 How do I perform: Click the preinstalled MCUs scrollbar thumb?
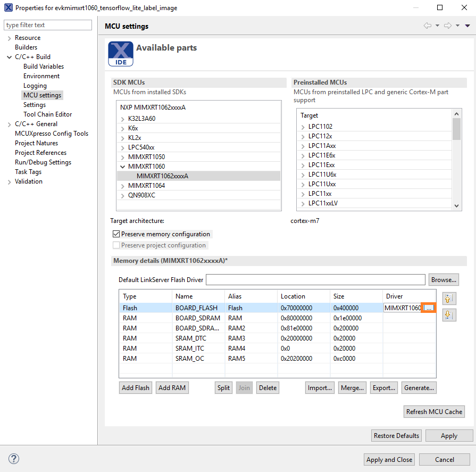456,129
